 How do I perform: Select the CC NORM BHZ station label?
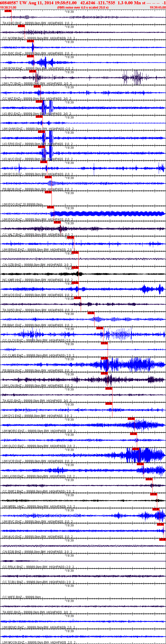point(39,38)
